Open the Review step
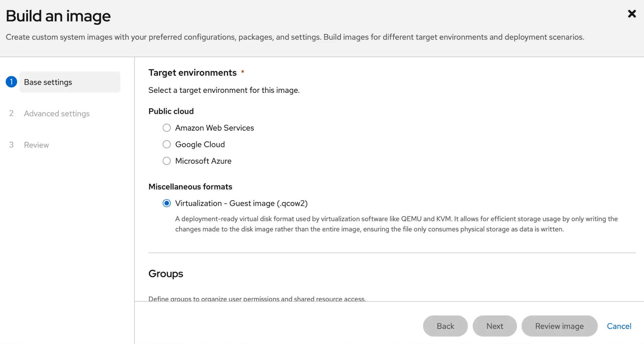The height and width of the screenshot is (344, 644). [x=36, y=145]
